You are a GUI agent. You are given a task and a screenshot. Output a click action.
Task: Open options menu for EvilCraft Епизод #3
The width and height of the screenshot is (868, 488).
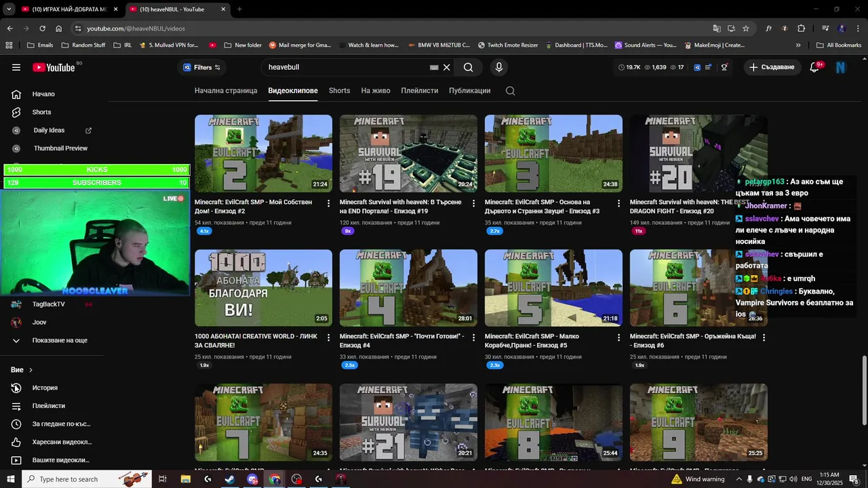tap(619, 203)
